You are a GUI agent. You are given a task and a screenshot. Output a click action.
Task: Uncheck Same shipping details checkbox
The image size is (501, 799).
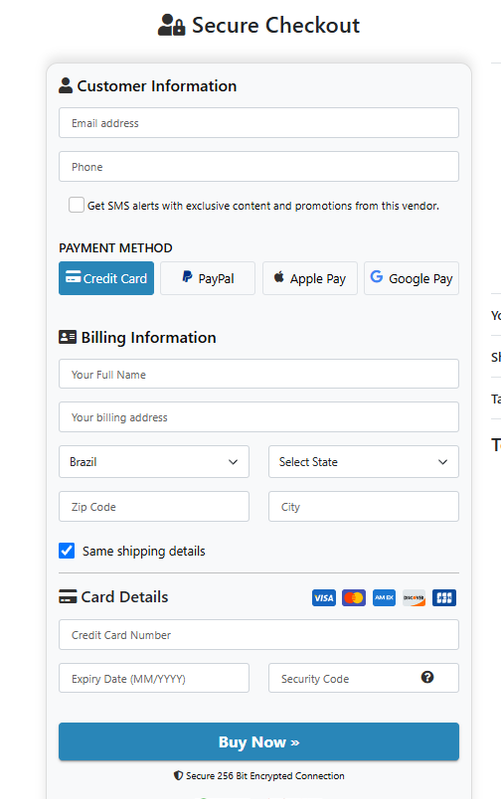pyautogui.click(x=67, y=551)
